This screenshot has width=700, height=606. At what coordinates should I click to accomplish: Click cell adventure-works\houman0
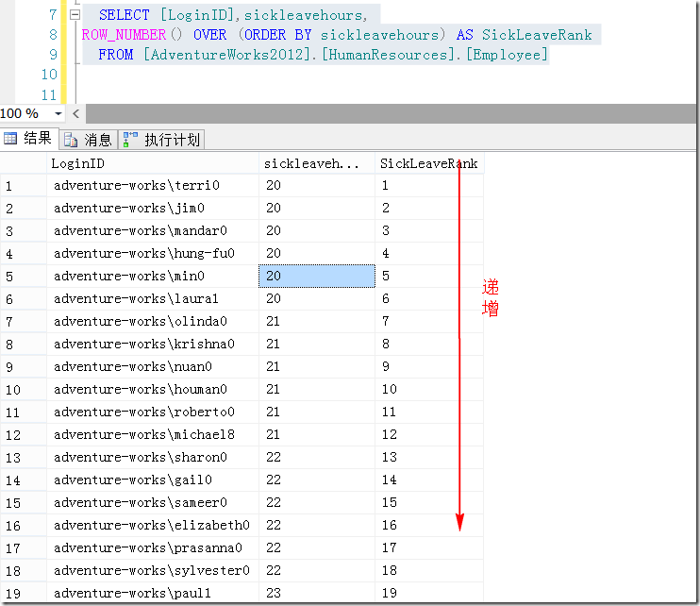coord(152,390)
